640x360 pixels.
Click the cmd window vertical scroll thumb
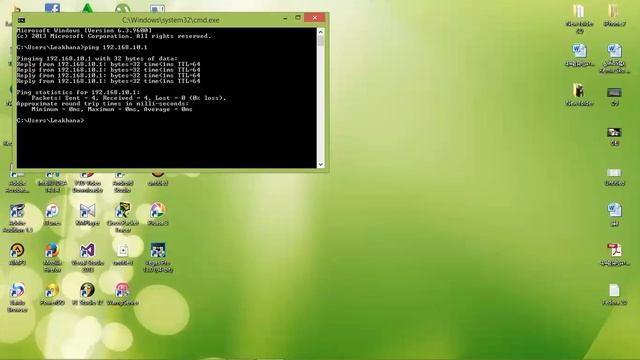(x=321, y=41)
